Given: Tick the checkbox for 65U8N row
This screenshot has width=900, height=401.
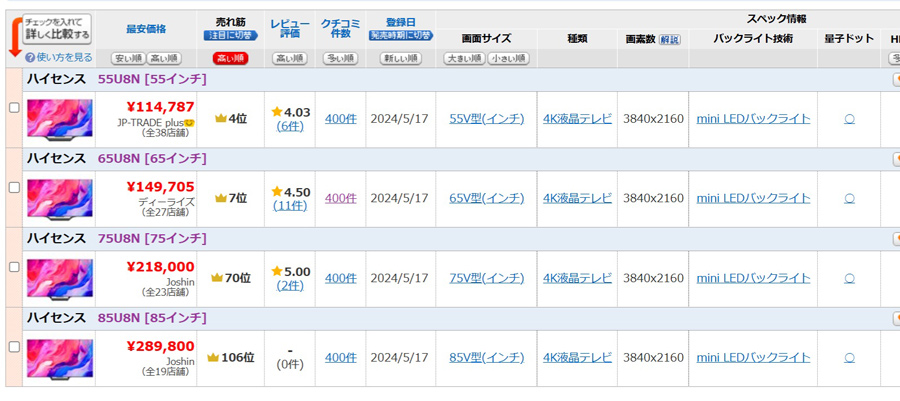Looking at the screenshot, I should click(14, 187).
